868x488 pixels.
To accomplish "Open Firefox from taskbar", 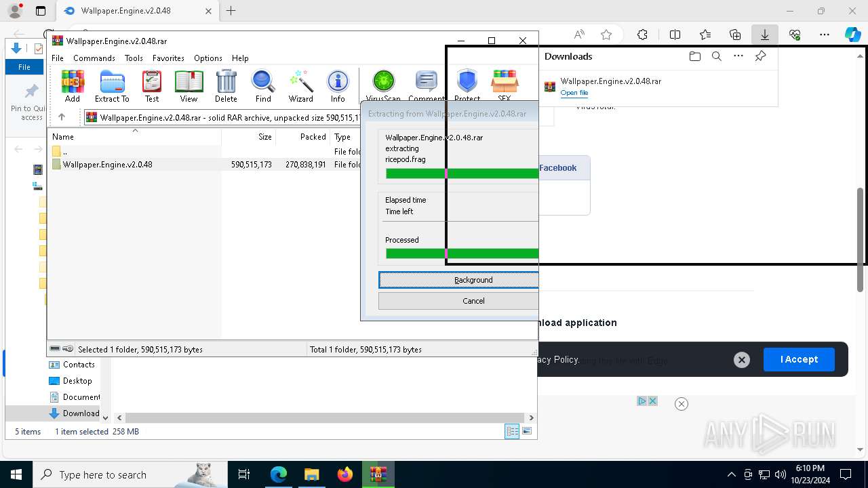I will coord(345,474).
